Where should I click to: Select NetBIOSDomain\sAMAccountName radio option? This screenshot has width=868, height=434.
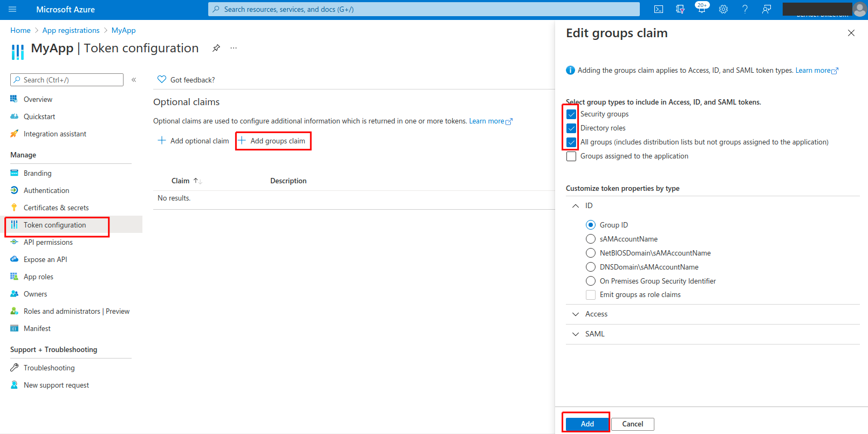(591, 253)
